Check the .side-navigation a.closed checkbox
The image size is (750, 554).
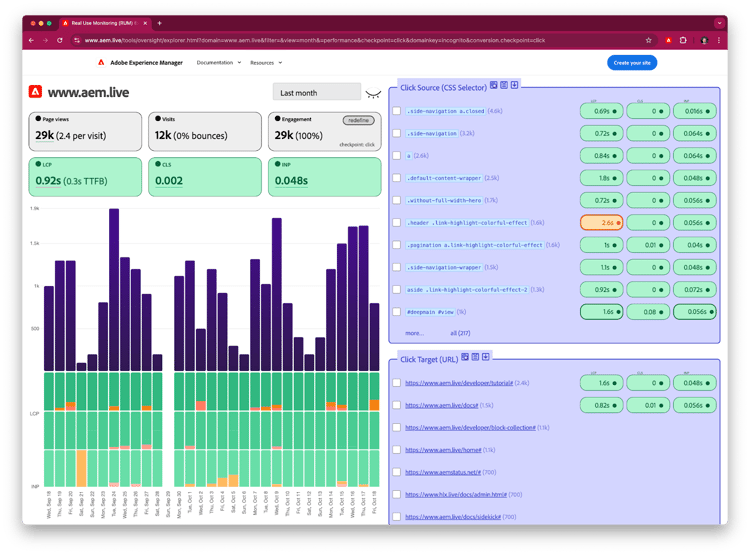pos(397,111)
